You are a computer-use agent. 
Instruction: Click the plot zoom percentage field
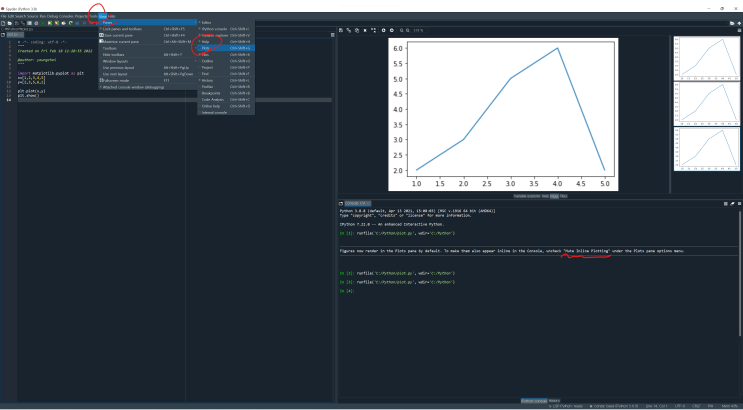pos(419,30)
